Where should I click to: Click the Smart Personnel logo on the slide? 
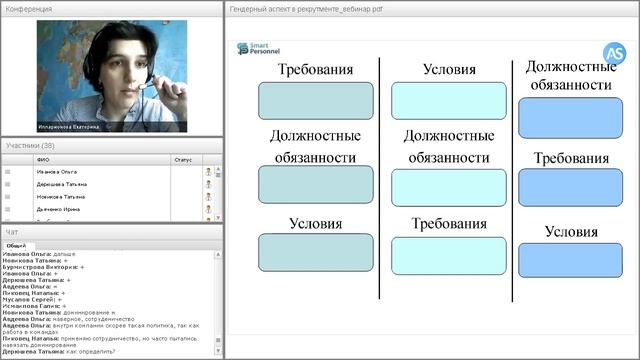point(258,49)
